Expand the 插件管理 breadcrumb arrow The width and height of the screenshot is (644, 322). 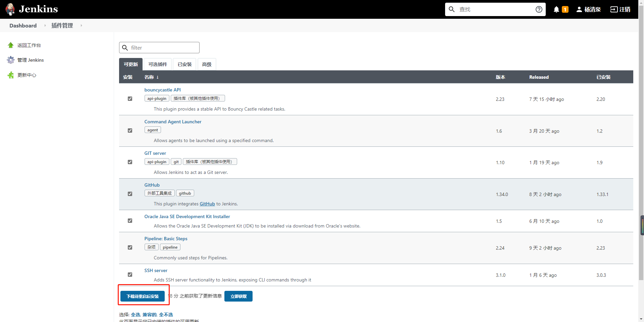click(x=81, y=26)
